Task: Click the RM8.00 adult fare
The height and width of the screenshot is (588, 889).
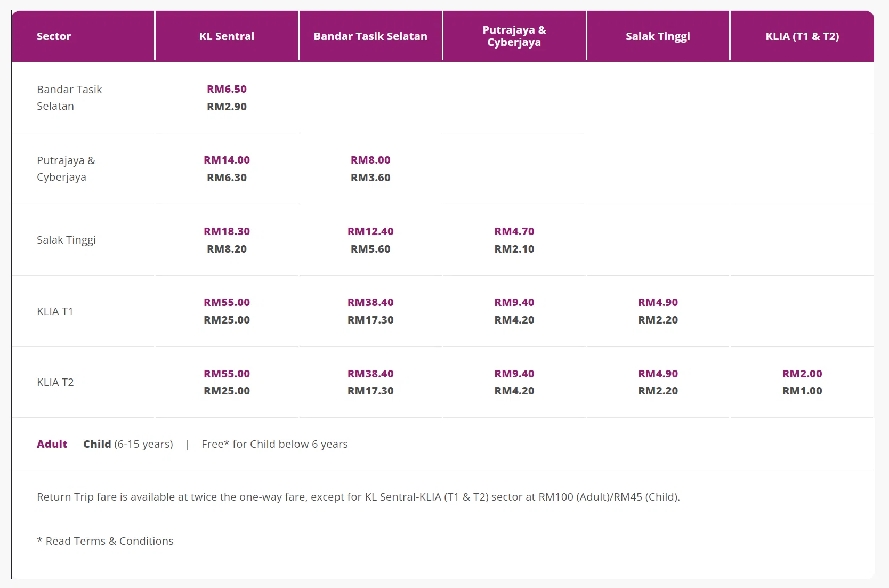Action: click(x=370, y=160)
